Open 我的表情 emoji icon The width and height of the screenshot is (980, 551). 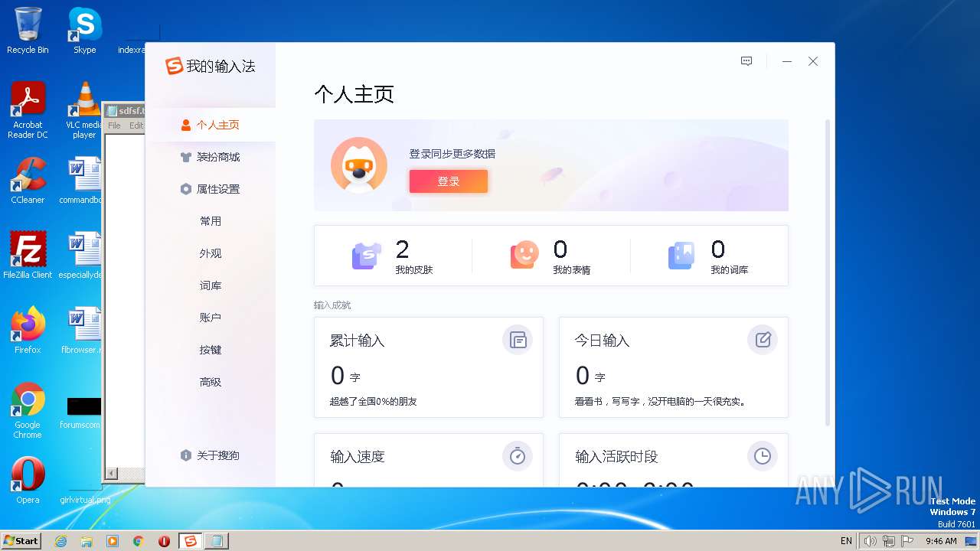pyautogui.click(x=524, y=255)
